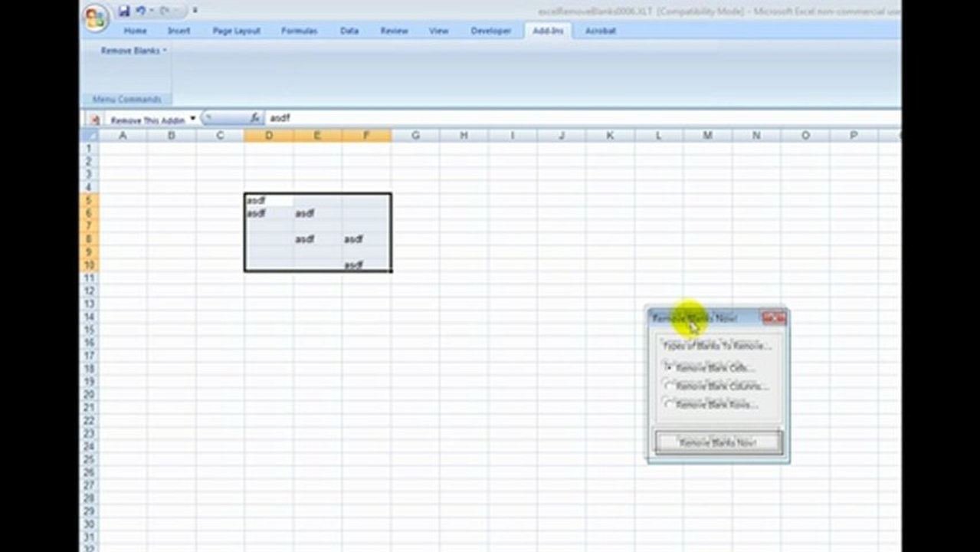Viewport: 980px width, 552px height.
Task: Click cell E8 containing asdf
Action: click(x=318, y=239)
